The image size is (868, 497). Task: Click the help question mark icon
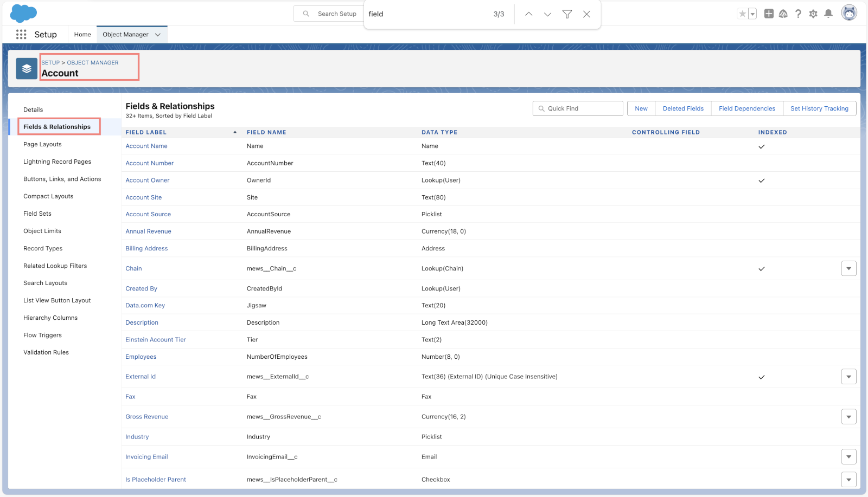[x=798, y=14]
